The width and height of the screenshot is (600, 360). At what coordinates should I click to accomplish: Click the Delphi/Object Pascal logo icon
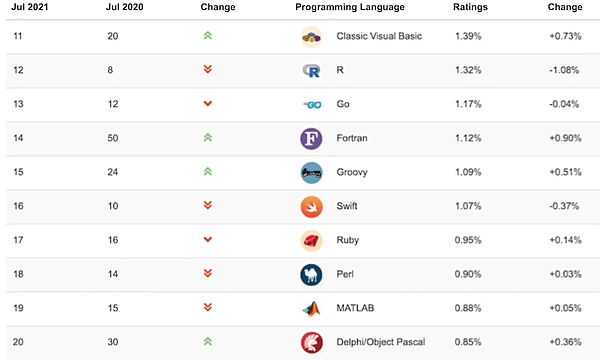pyautogui.click(x=311, y=342)
